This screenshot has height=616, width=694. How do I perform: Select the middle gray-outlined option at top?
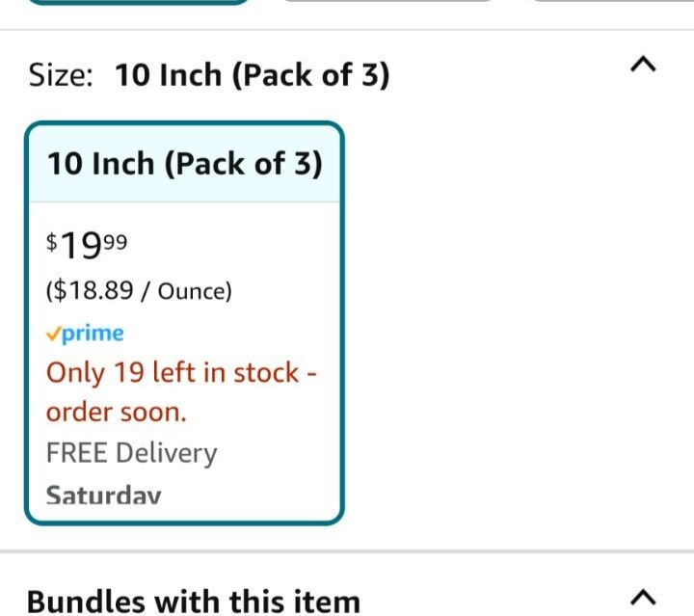coord(387,1)
